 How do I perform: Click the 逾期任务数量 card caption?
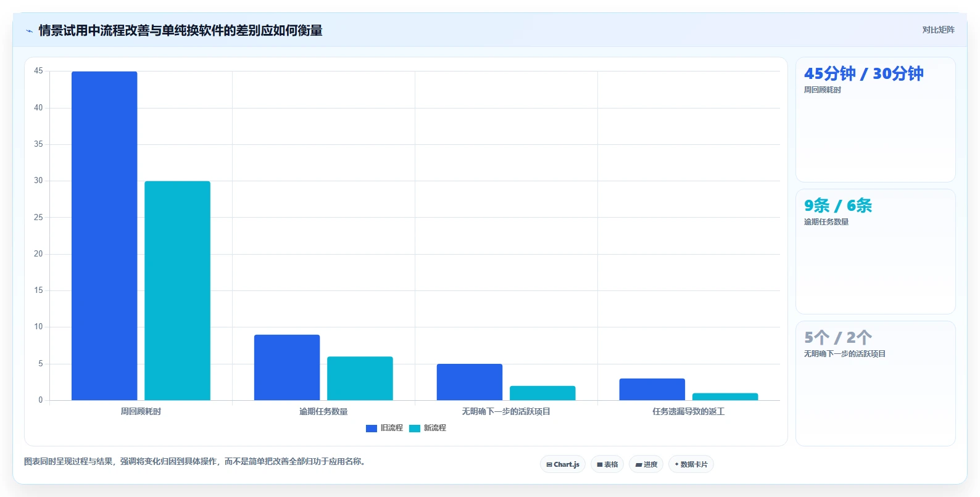[x=826, y=222]
